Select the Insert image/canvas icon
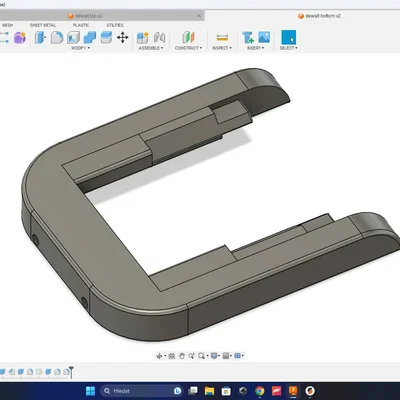This screenshot has height=400, width=400. point(264,37)
